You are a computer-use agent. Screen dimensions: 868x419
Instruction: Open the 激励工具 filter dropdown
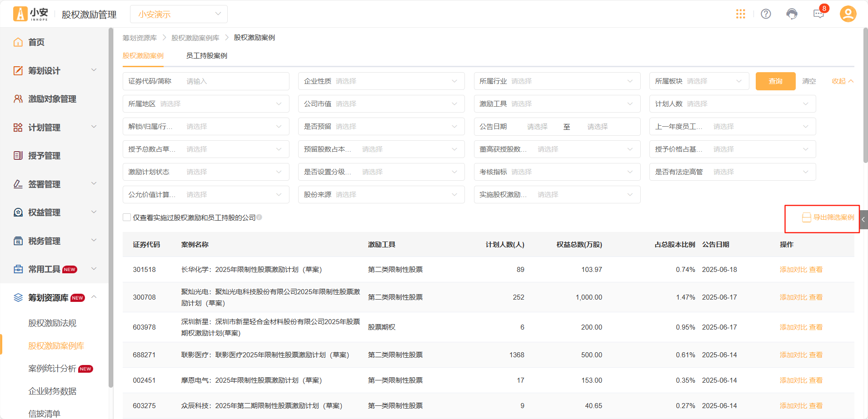[x=557, y=104]
